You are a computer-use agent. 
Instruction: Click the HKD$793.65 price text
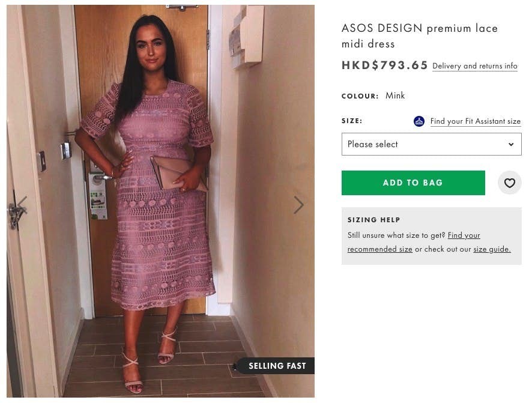pyautogui.click(x=384, y=65)
